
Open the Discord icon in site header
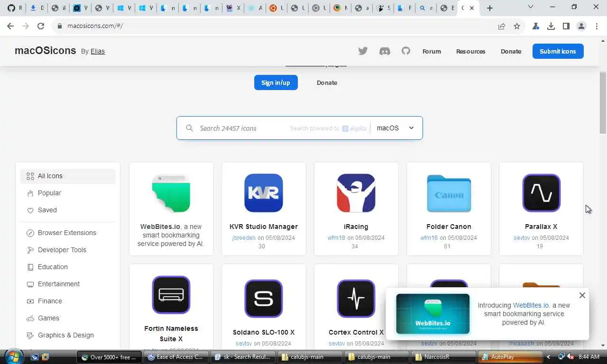pos(385,51)
